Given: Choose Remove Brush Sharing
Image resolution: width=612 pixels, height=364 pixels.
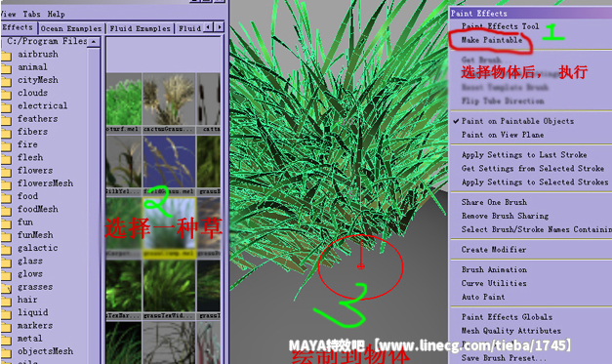Looking at the screenshot, I should click(505, 216).
